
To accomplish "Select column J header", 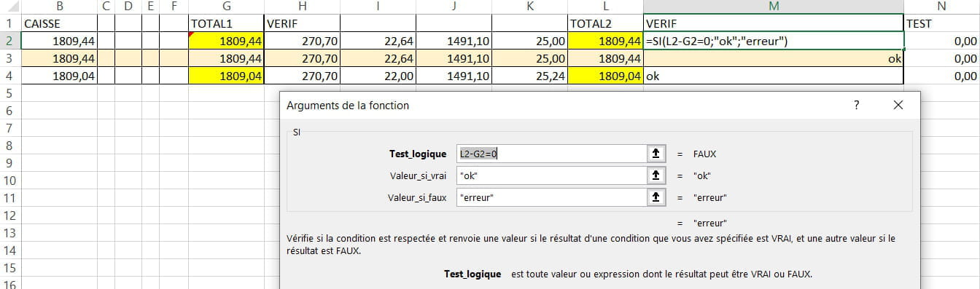I will click(x=454, y=7).
